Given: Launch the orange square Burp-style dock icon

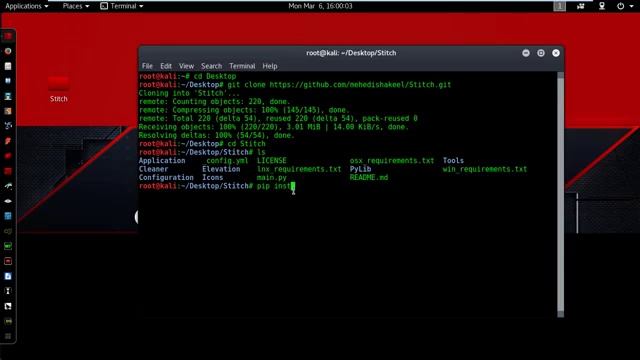Looking at the screenshot, I should click(x=8, y=111).
